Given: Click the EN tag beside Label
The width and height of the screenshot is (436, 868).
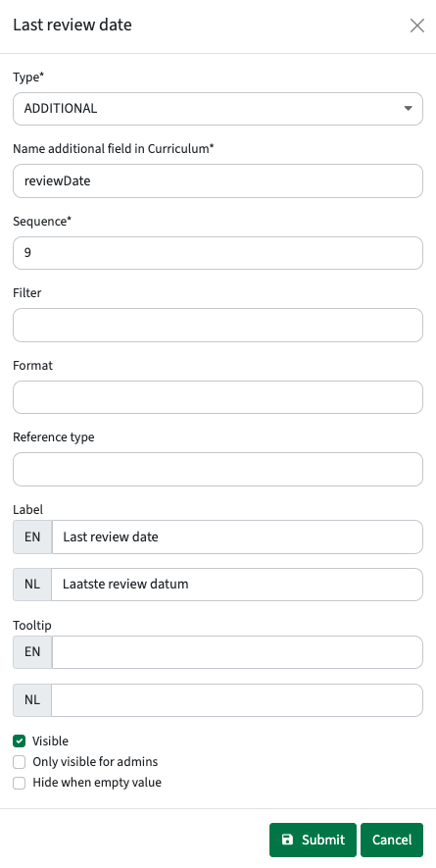Looking at the screenshot, I should coord(32,536).
